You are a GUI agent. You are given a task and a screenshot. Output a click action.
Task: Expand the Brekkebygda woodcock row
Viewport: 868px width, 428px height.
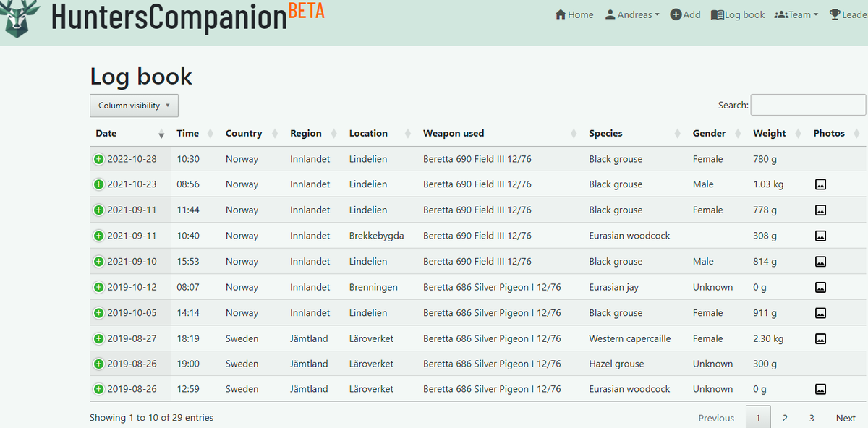click(98, 236)
